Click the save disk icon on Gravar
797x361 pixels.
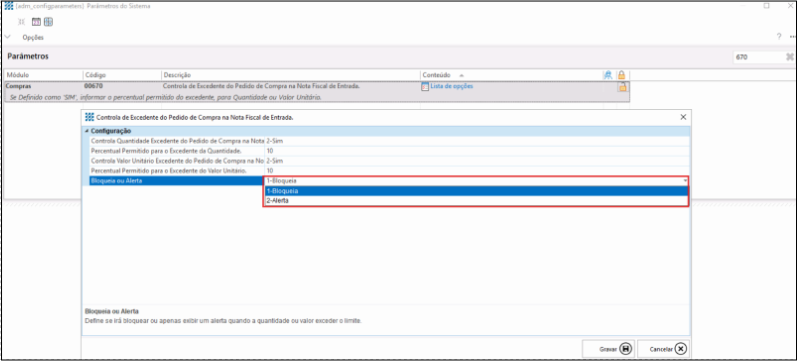coord(626,349)
